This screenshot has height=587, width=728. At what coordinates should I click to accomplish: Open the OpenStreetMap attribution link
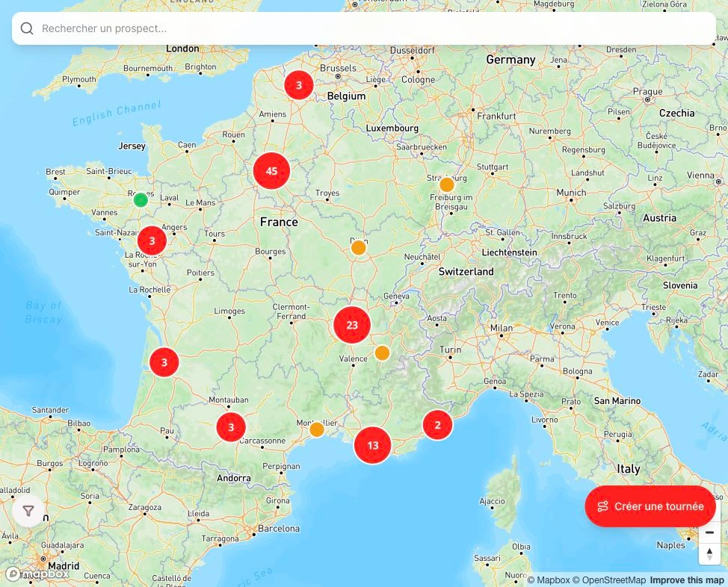pyautogui.click(x=608, y=580)
